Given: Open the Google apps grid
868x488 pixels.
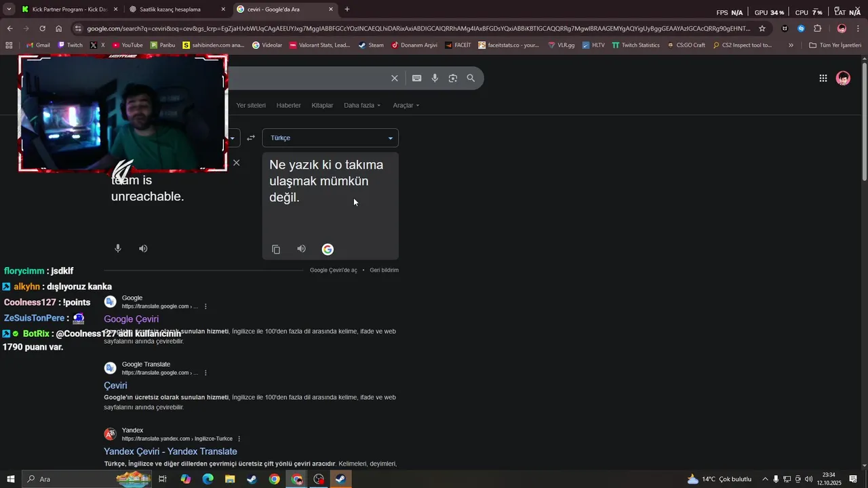Looking at the screenshot, I should 823,79.
